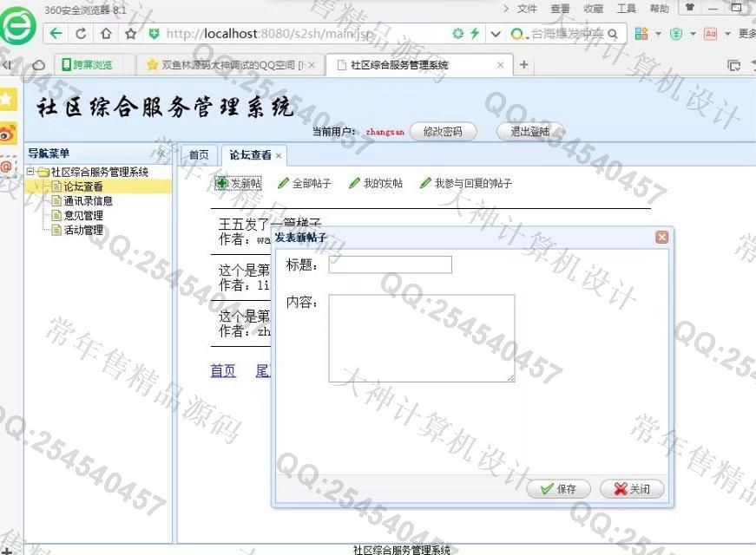Open the 工具 menu
The image size is (756, 555).
pos(627,9)
